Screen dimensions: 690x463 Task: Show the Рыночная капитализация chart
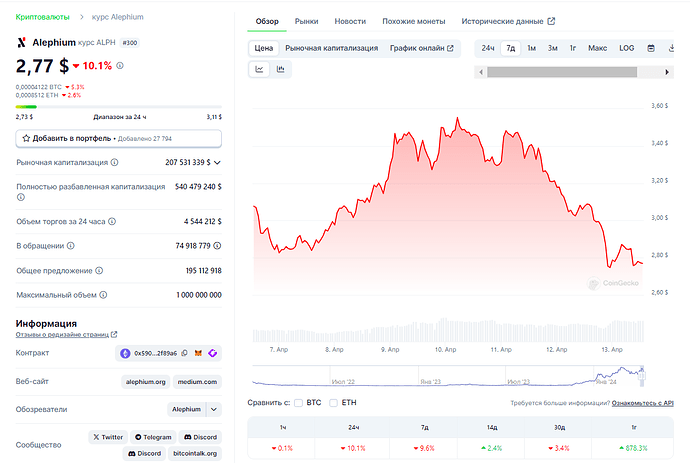[x=331, y=48]
